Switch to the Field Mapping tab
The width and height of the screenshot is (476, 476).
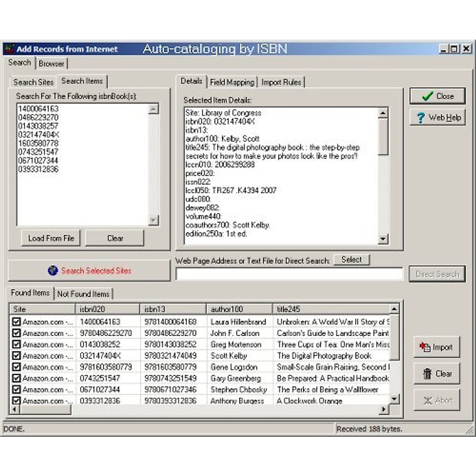232,82
